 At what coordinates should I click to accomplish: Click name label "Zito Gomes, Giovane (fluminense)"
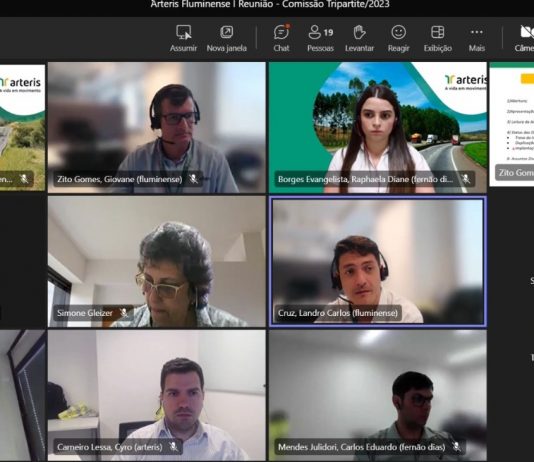(x=120, y=179)
